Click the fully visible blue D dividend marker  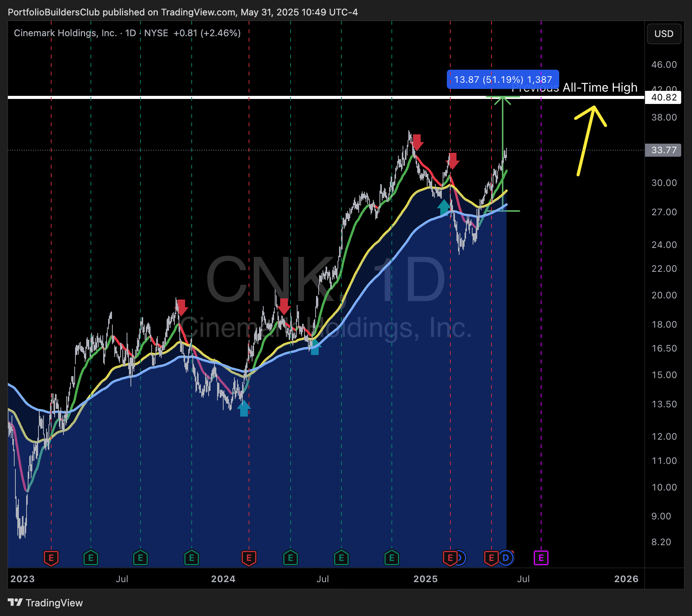pos(506,558)
